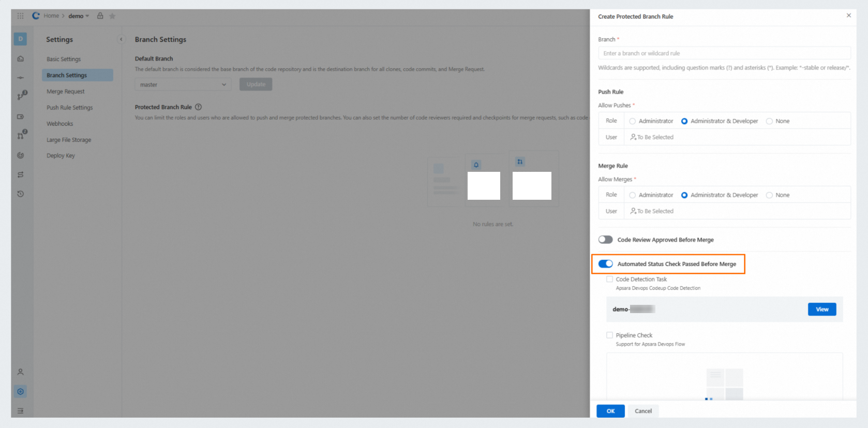Open Large File Storage settings item
This screenshot has height=428, width=868.
point(78,140)
